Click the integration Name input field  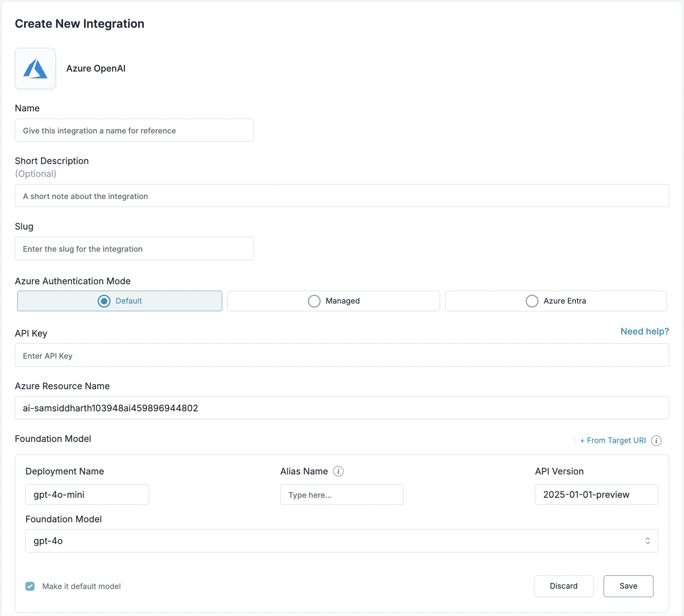click(x=134, y=130)
